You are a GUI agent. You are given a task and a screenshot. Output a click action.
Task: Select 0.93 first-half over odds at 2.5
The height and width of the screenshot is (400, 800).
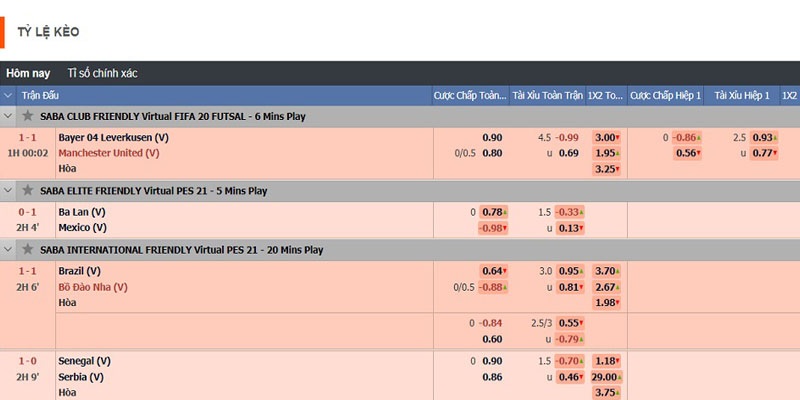tap(763, 137)
